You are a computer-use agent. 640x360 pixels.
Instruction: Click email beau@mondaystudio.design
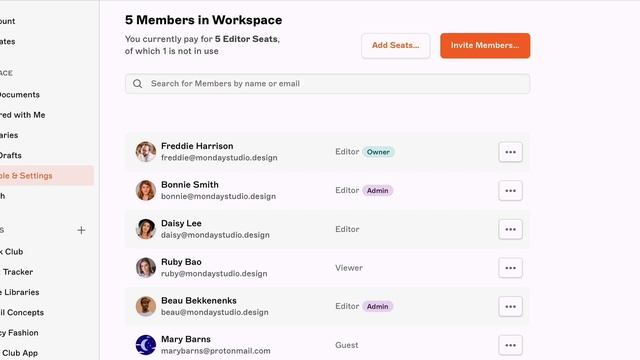coord(215,312)
